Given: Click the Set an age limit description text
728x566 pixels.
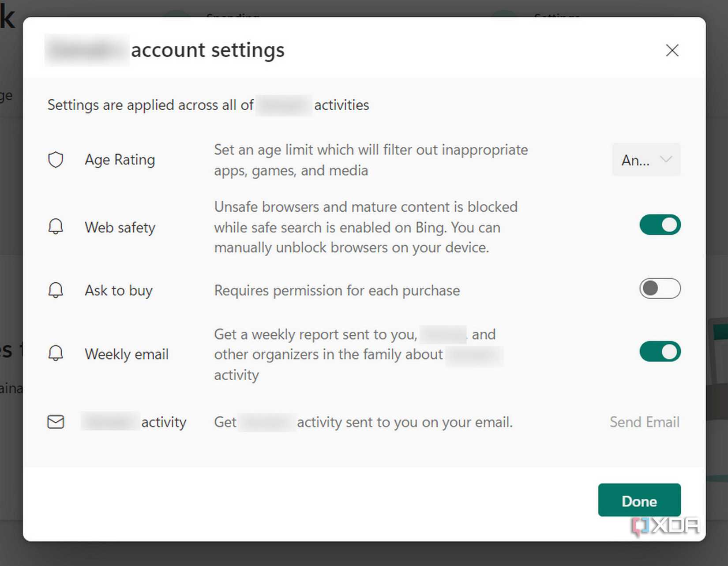Looking at the screenshot, I should tap(371, 160).
